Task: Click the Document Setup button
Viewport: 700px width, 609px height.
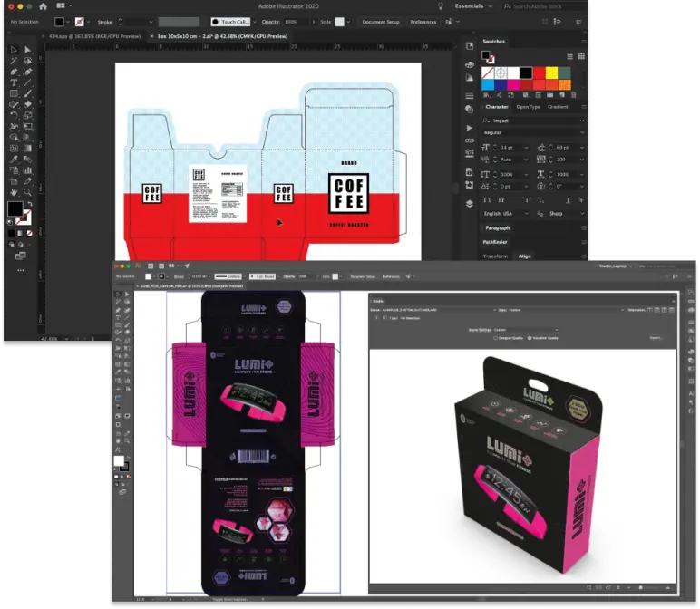Action: click(x=380, y=22)
